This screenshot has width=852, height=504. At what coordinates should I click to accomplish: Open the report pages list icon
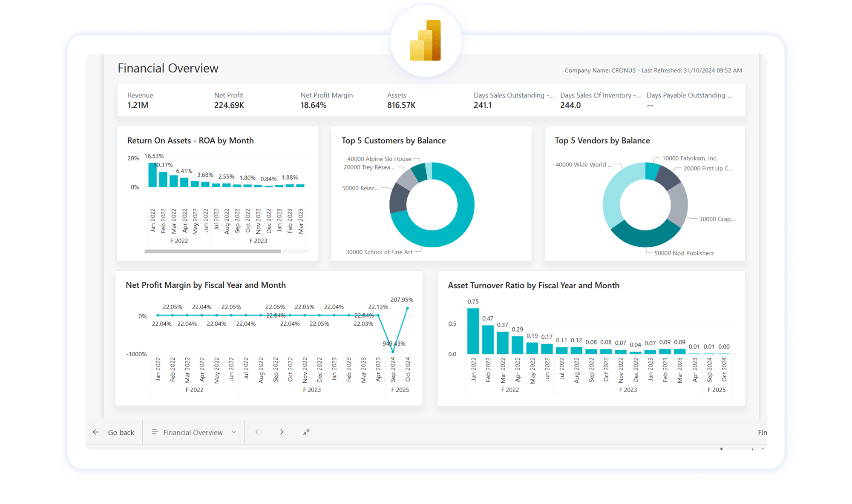[x=155, y=432]
